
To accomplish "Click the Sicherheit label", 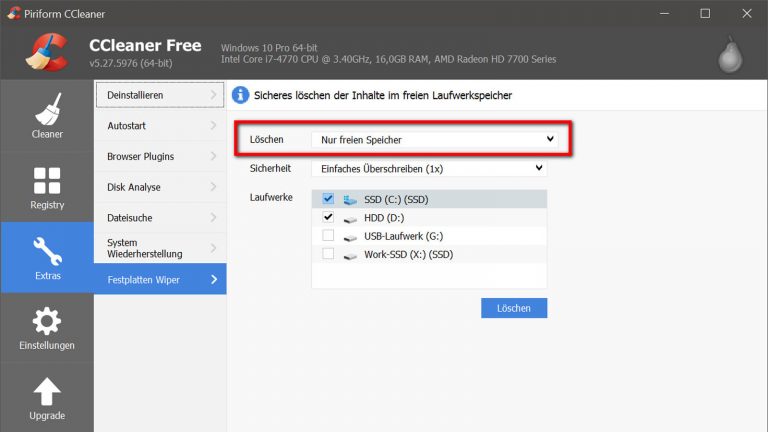I will [270, 168].
